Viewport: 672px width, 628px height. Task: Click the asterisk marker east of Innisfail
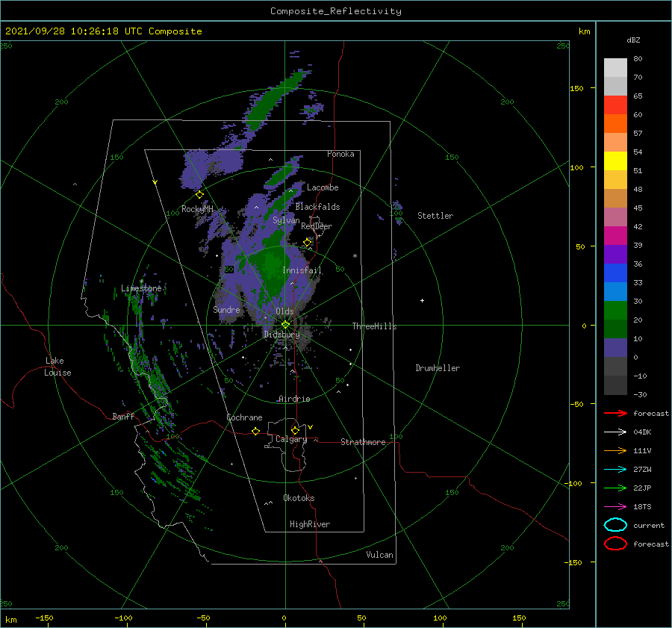(x=355, y=256)
